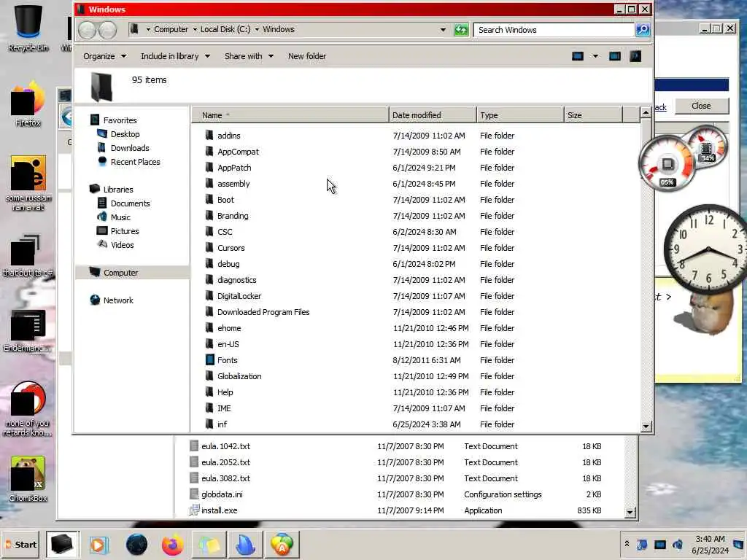Select Network in navigation pane
This screenshot has height=560, width=747.
coord(118,300)
